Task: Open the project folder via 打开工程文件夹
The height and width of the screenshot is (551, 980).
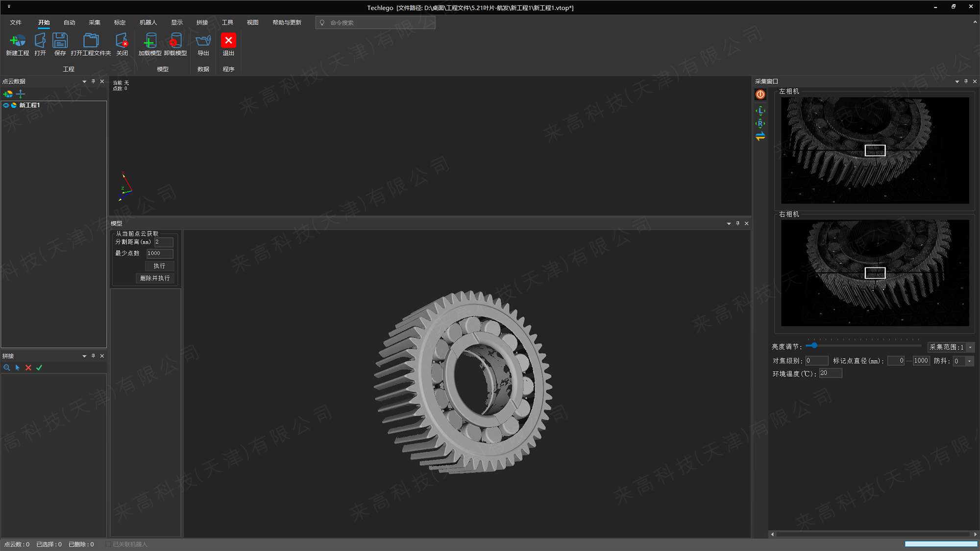Action: click(x=91, y=41)
